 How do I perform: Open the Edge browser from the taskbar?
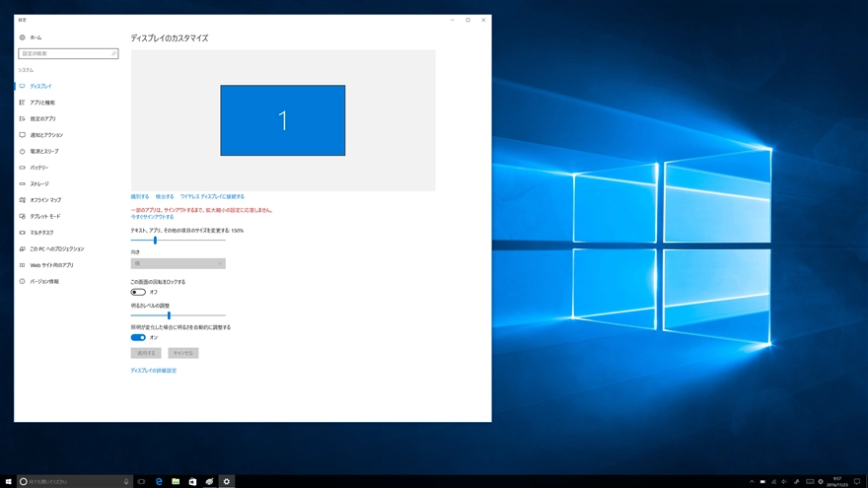(x=159, y=482)
